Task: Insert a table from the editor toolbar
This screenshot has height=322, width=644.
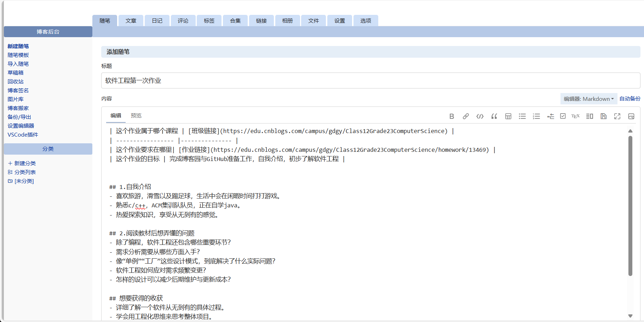Action: coord(508,116)
